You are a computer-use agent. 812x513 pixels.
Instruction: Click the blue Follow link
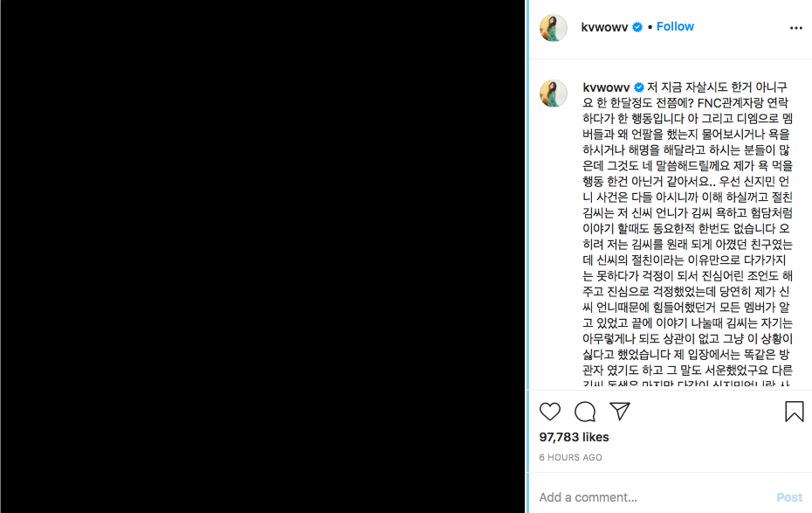click(675, 27)
